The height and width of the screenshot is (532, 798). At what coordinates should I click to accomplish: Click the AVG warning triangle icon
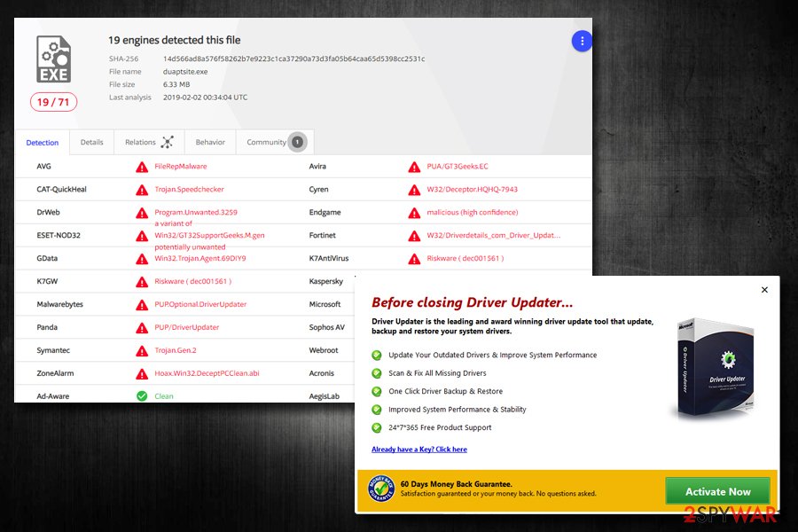pyautogui.click(x=142, y=167)
